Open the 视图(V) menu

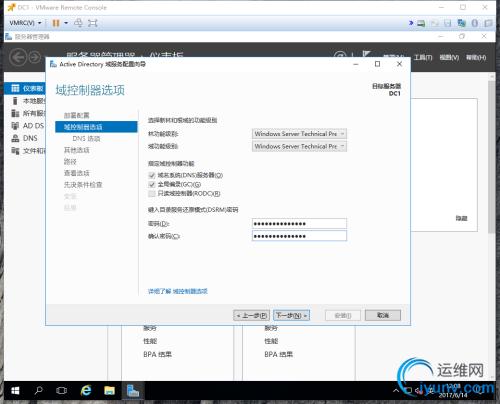(449, 58)
